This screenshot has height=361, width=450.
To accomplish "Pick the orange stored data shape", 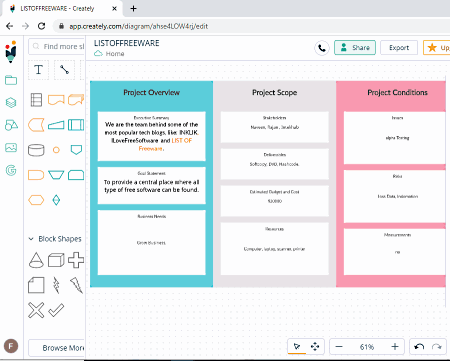I will coord(36,125).
